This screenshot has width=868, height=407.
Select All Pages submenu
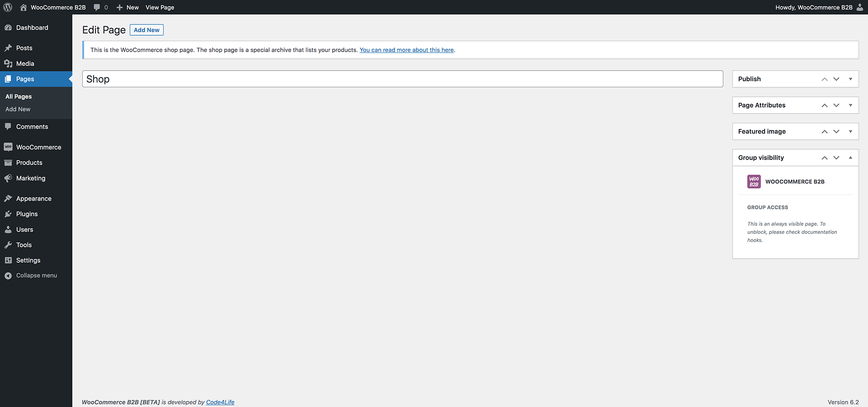tap(19, 96)
